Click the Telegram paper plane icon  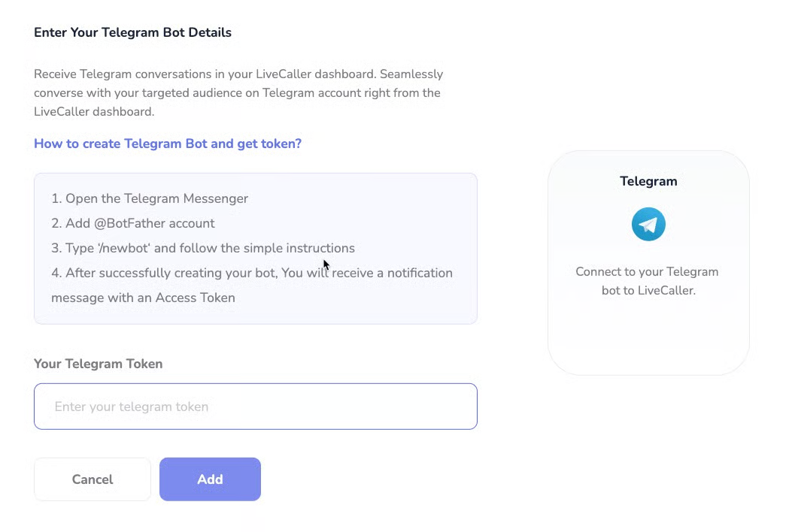point(648,225)
